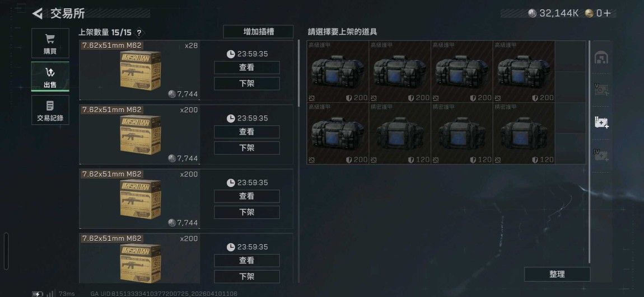The height and width of the screenshot is (297, 644).
Task: Open the 購買 shopping cart tab
Action: [50, 43]
